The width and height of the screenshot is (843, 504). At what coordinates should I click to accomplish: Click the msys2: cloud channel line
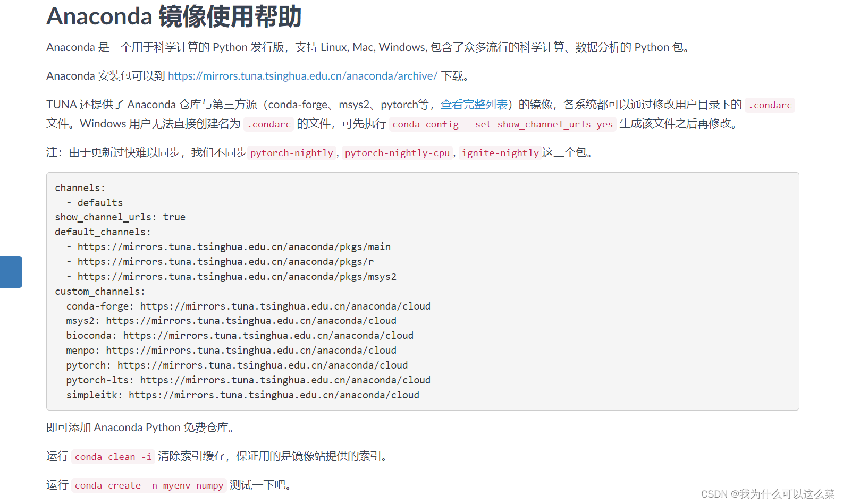click(x=231, y=321)
